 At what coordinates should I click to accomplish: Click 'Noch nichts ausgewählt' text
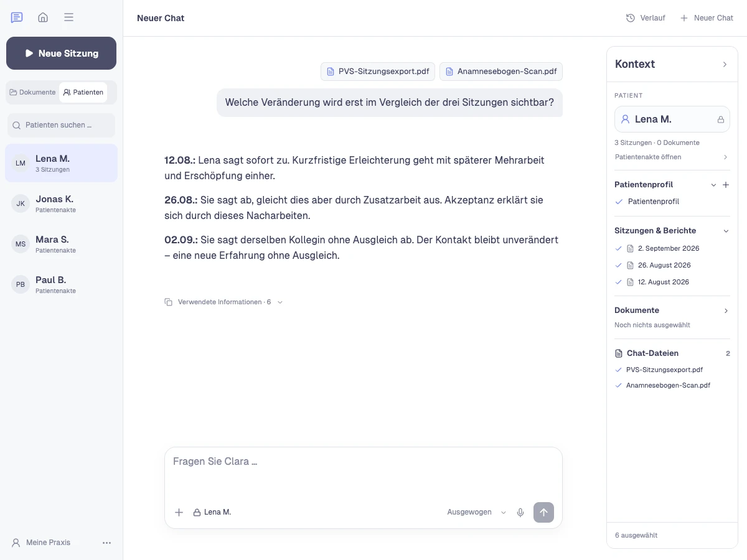point(652,325)
